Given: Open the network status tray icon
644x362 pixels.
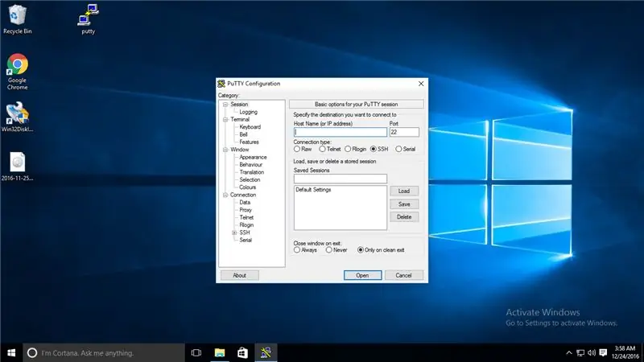Looking at the screenshot, I should pyautogui.click(x=580, y=352).
